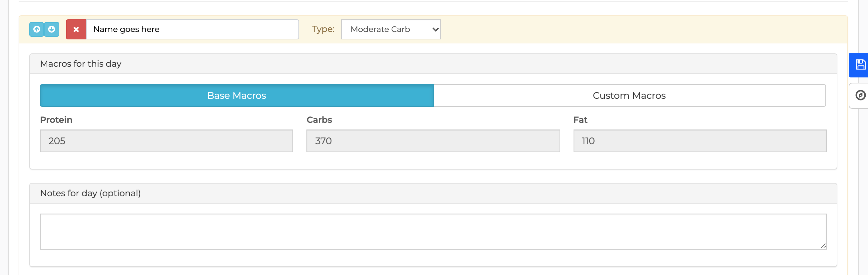Click the 'Macros for this day' header
This screenshot has width=868, height=275.
(x=81, y=64)
